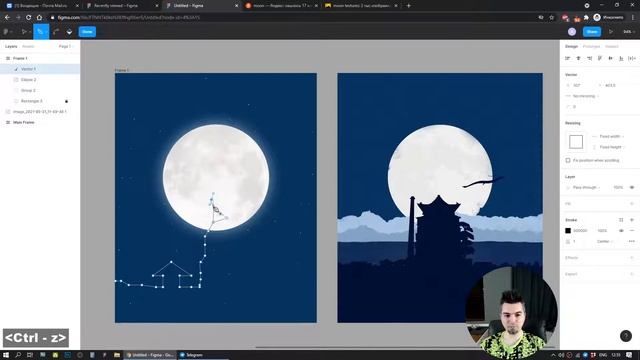
Task: Select the Frame 1 layer
Action: tap(40, 58)
